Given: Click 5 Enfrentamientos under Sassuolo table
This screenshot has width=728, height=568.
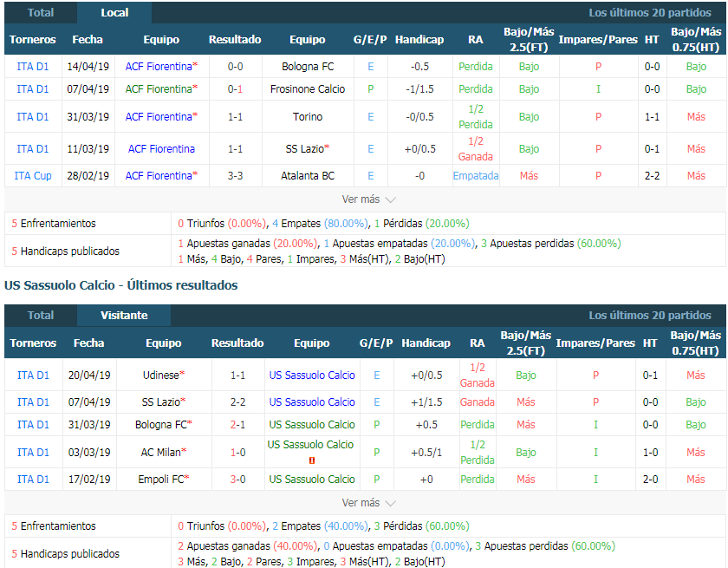Looking at the screenshot, I should tap(54, 526).
